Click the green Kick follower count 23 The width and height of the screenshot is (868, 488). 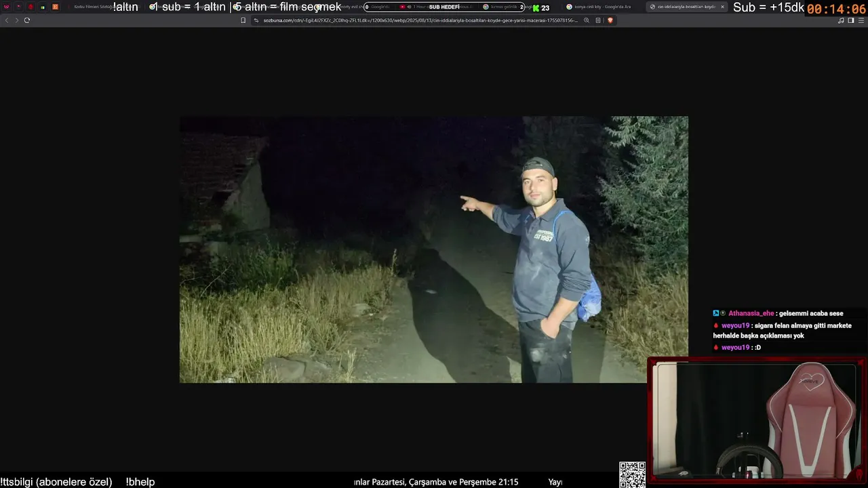[x=541, y=8]
